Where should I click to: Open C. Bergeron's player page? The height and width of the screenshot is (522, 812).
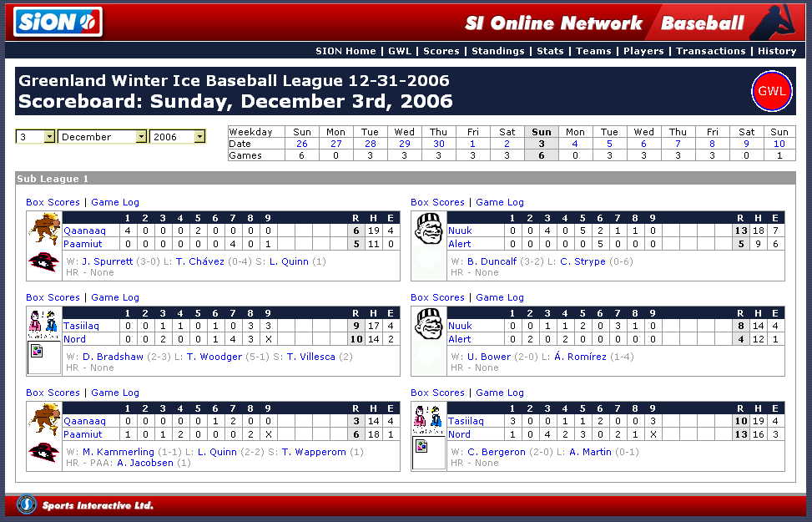coord(496,452)
